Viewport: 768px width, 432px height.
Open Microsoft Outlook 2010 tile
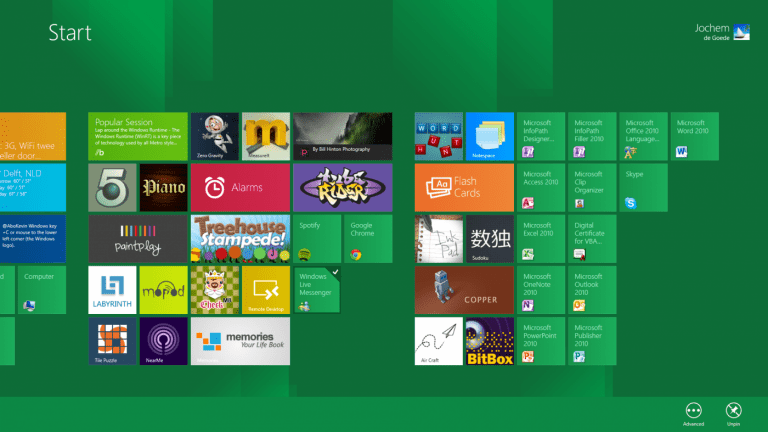click(592, 290)
